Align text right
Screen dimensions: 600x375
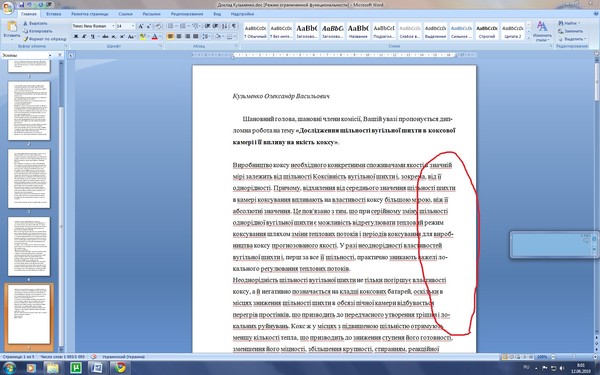(188, 37)
